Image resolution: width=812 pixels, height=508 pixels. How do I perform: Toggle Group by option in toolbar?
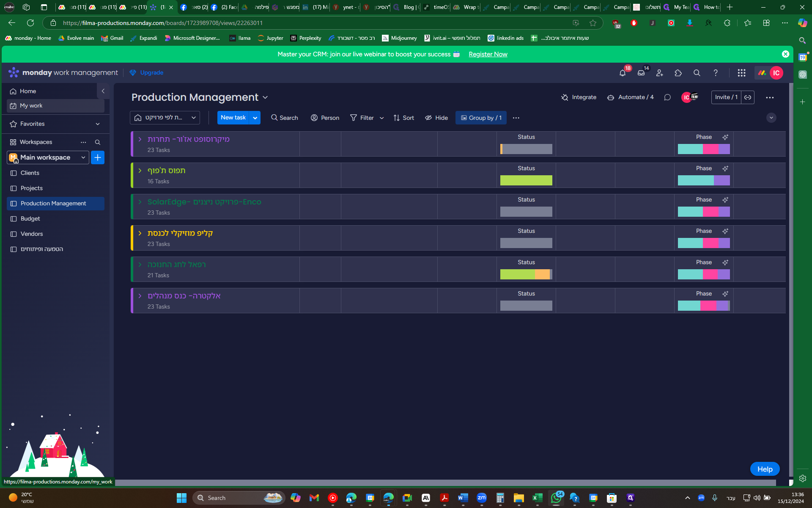click(x=481, y=118)
